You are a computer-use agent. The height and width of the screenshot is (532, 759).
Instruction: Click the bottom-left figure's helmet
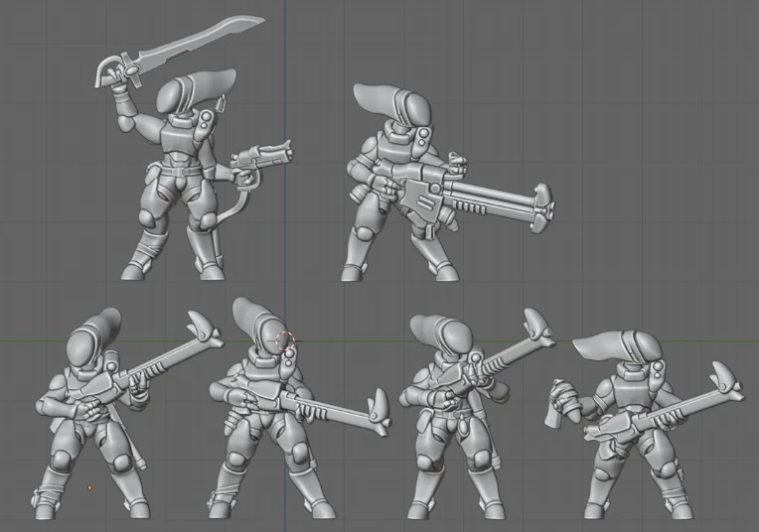point(92,337)
